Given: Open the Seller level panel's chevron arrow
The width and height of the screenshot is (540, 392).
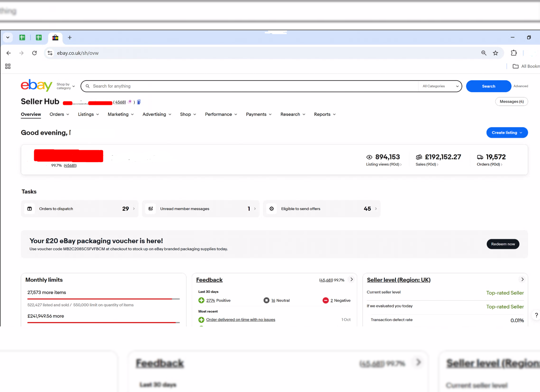Looking at the screenshot, I should click(x=522, y=280).
